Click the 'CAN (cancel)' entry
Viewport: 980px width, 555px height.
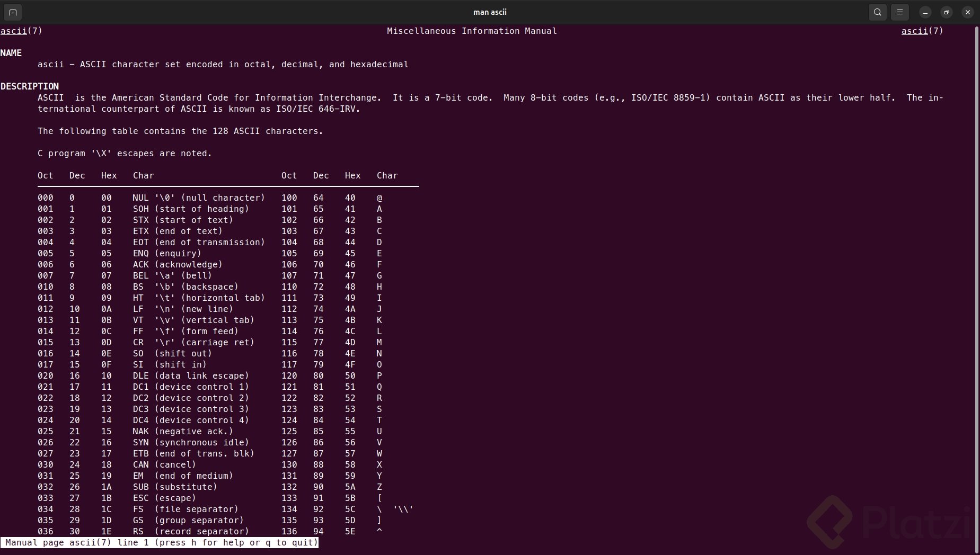point(164,465)
